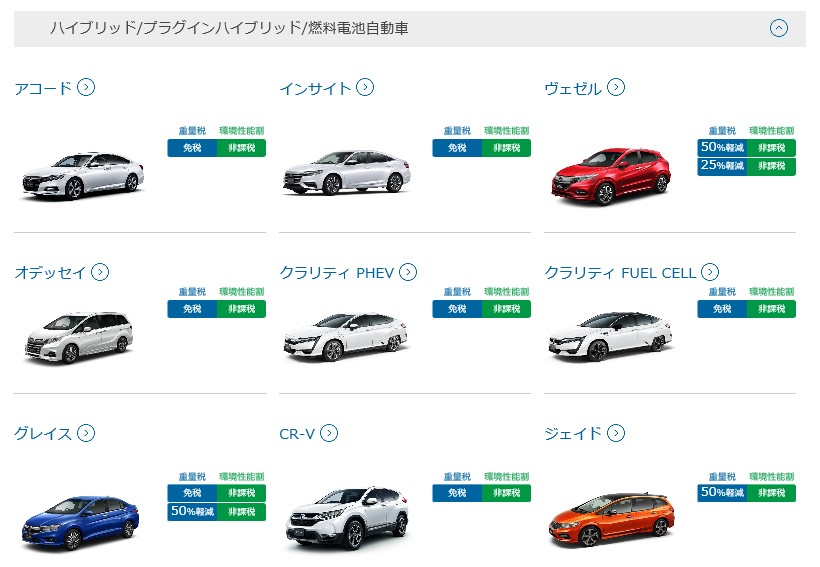Click Vezel's 25%軽減 tax badge
Viewport: 820px width, 567px height.
[722, 166]
